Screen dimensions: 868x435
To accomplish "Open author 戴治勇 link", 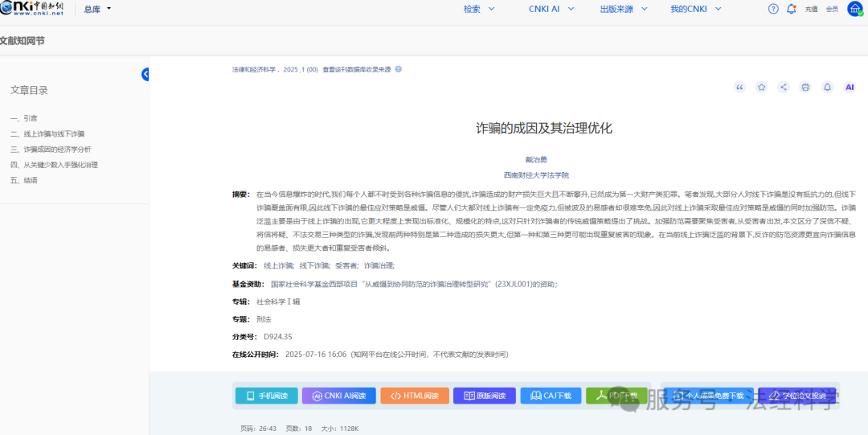I will (x=536, y=159).
